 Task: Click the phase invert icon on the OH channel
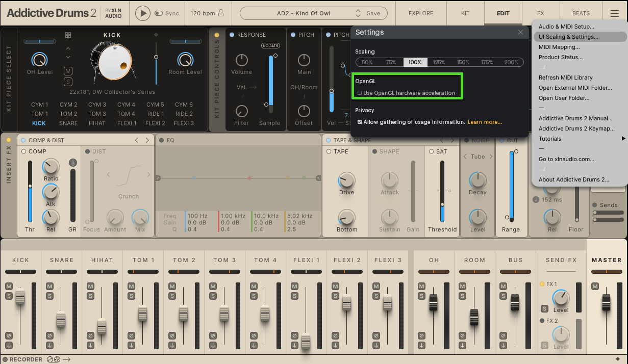tap(422, 335)
